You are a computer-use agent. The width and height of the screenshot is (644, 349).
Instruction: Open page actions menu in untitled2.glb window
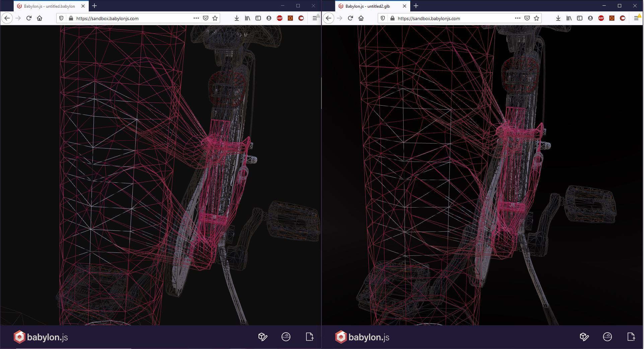click(x=517, y=18)
